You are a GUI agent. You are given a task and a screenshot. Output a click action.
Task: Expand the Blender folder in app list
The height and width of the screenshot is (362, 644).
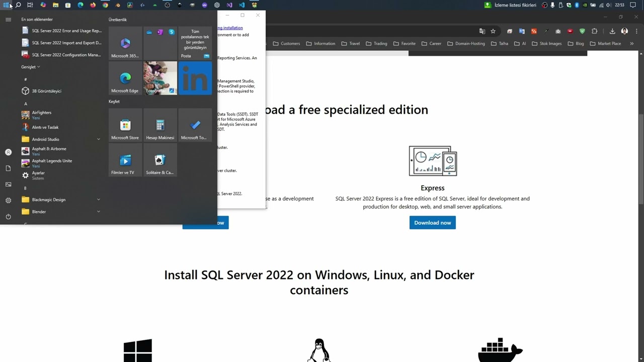60,212
